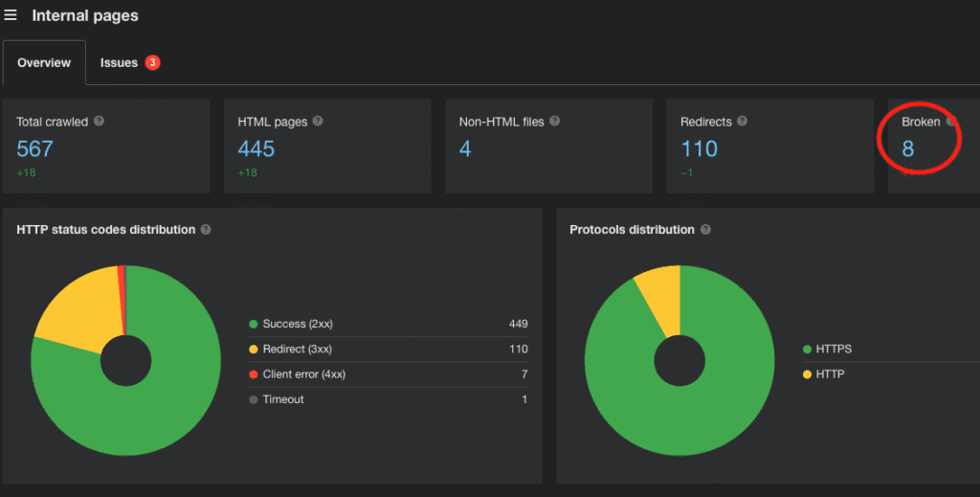
Task: Click the 4 Non-HTML files count
Action: click(x=465, y=149)
